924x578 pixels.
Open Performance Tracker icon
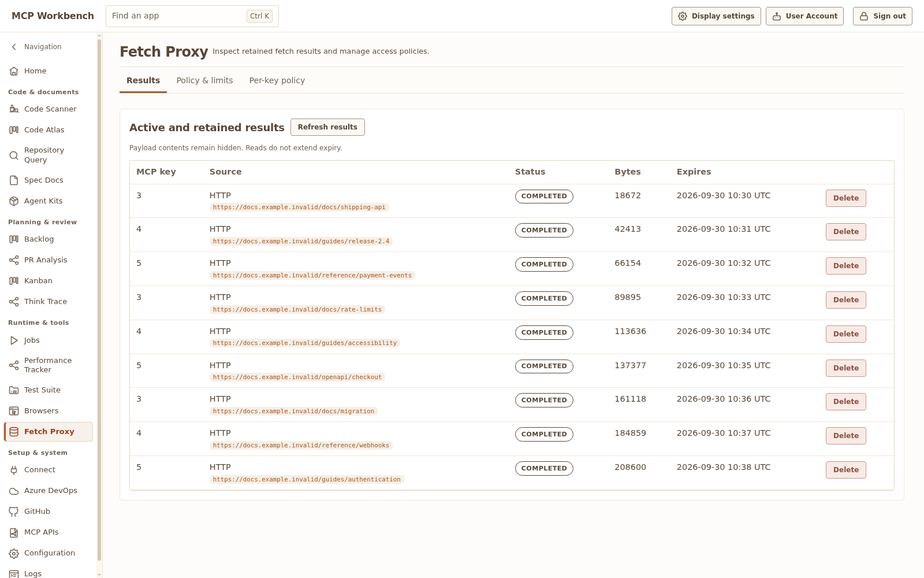pos(14,365)
